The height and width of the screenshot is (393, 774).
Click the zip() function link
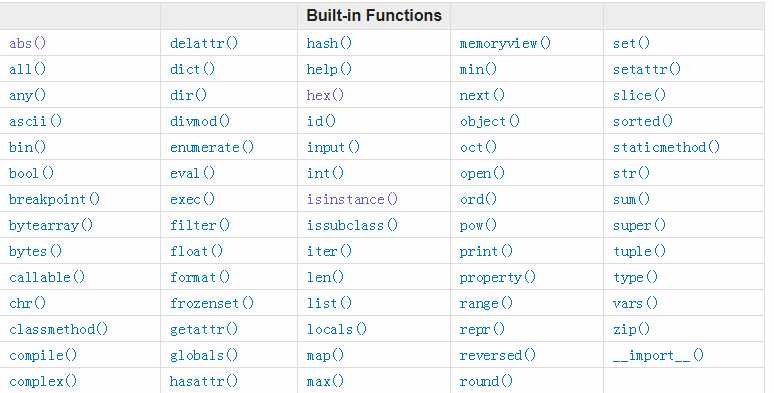click(631, 329)
